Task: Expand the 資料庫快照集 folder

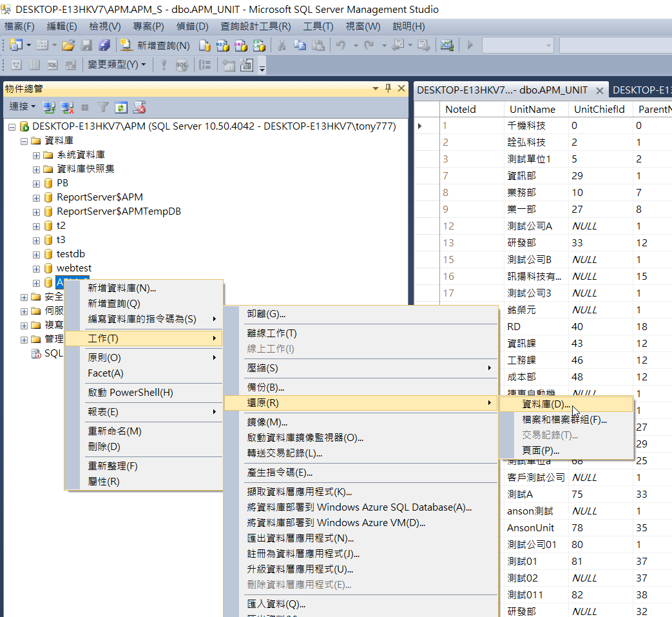Action: [37, 170]
